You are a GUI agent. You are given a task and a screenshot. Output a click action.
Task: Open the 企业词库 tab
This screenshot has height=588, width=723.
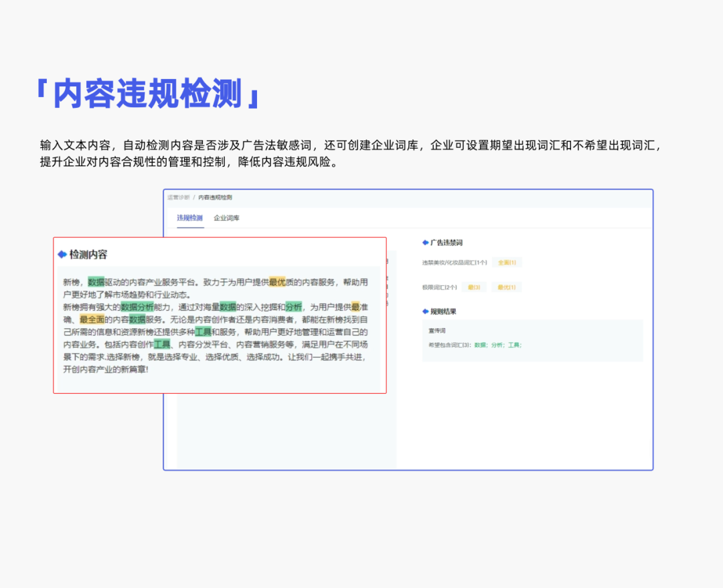[226, 218]
